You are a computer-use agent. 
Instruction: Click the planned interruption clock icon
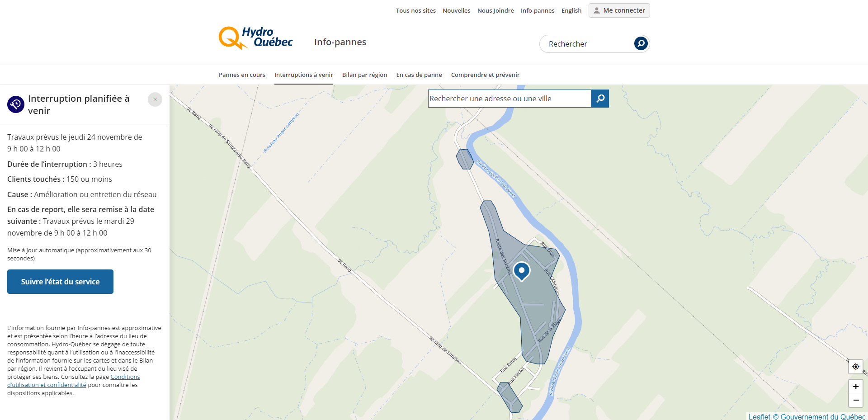(16, 104)
